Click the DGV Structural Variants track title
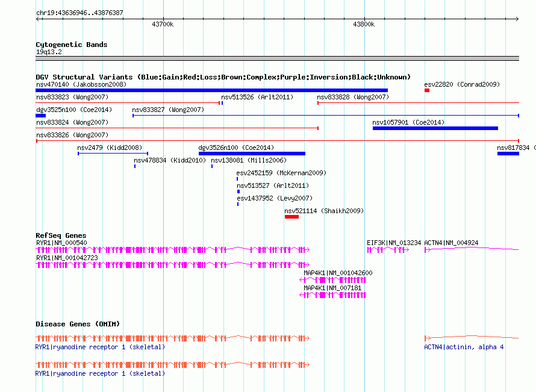 [x=223, y=77]
